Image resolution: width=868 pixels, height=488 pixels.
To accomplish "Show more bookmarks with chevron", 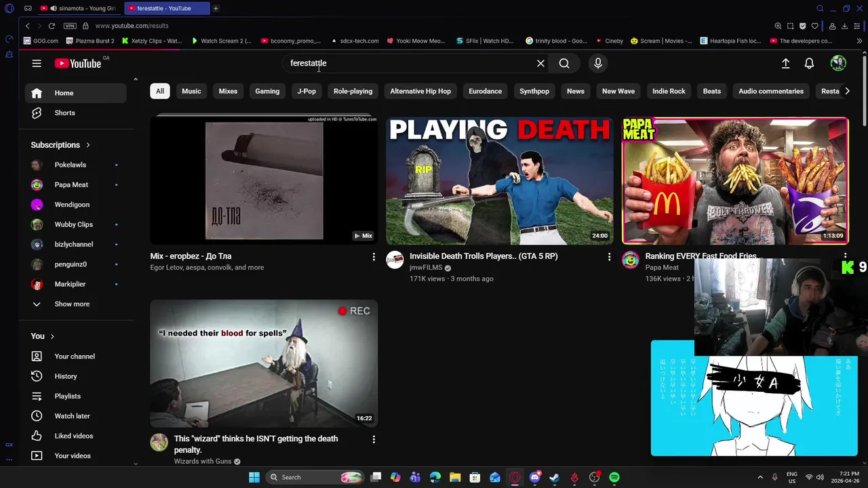I will (x=859, y=41).
